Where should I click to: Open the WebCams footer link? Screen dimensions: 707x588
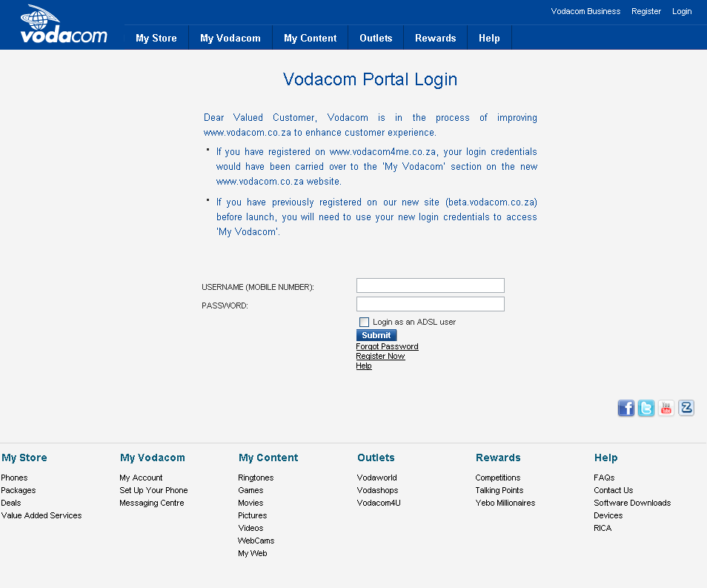point(256,541)
